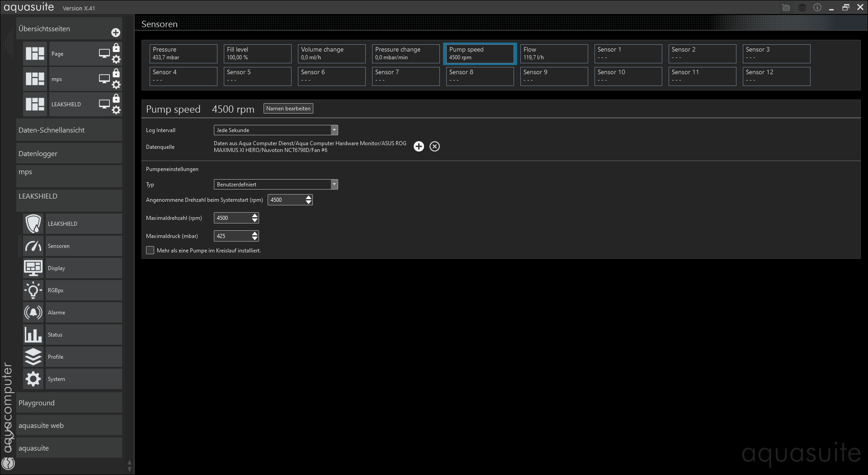Click the add data source plus icon
The image size is (868, 475).
tap(419, 147)
